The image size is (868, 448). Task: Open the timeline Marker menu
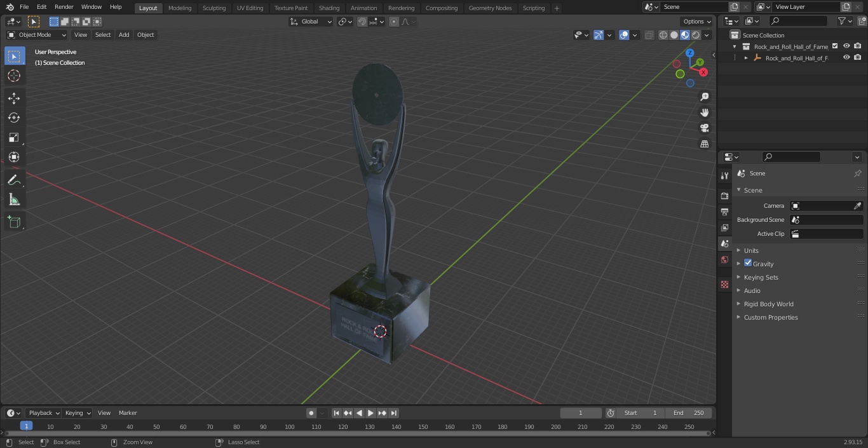(x=128, y=413)
